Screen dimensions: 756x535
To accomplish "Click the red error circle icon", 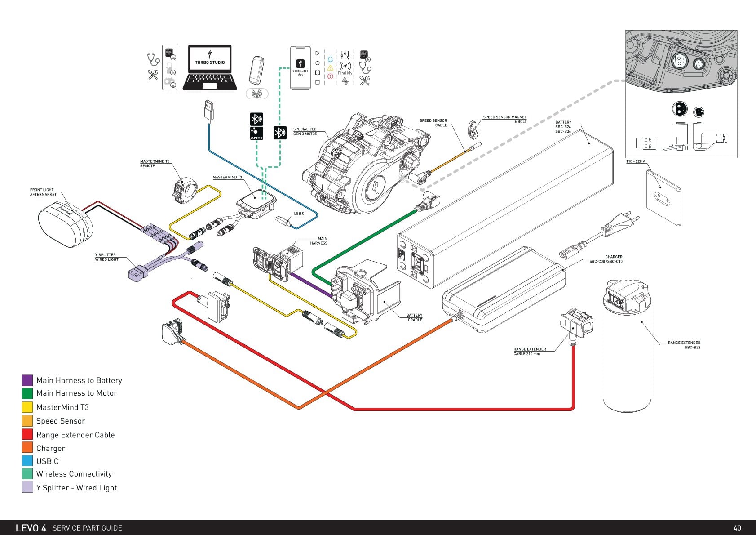I will tap(330, 76).
